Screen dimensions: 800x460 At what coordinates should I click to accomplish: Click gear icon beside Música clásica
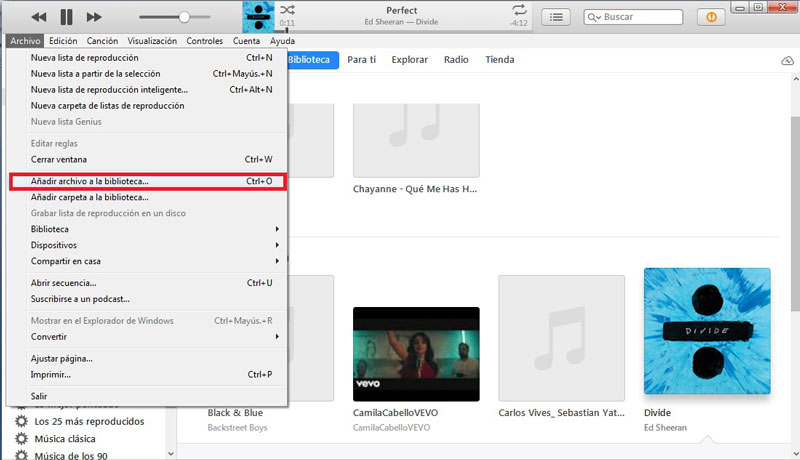[x=21, y=439]
